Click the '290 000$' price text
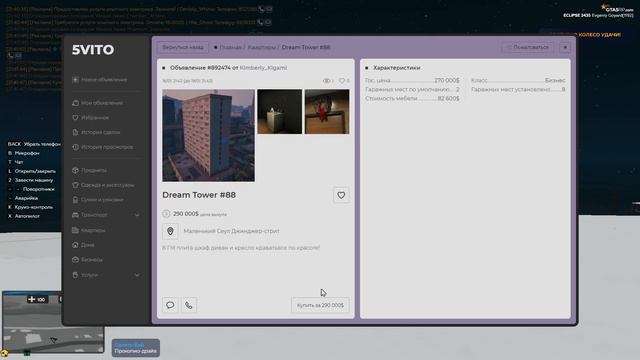The width and height of the screenshot is (640, 360). pos(186,214)
